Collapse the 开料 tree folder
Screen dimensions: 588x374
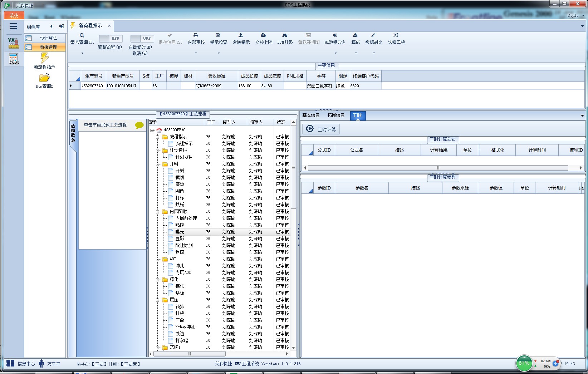pos(158,164)
